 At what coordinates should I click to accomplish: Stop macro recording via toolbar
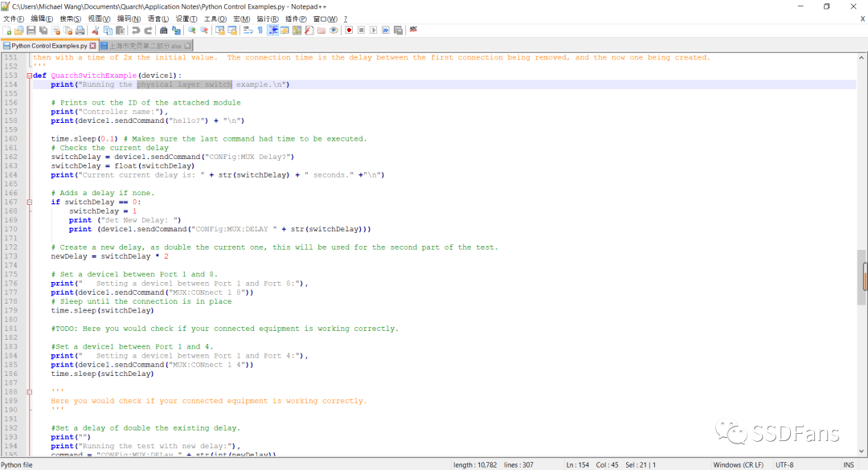tap(361, 31)
